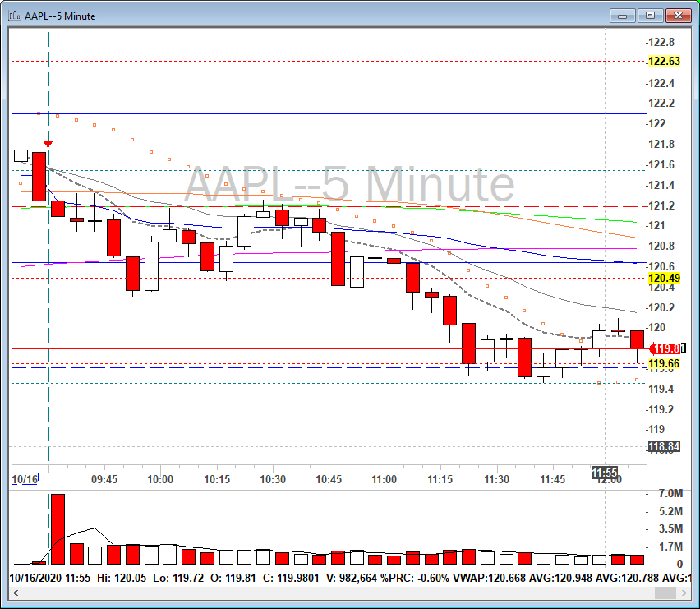Click the 10/16 date link
This screenshot has width=700, height=609.
pos(25,479)
